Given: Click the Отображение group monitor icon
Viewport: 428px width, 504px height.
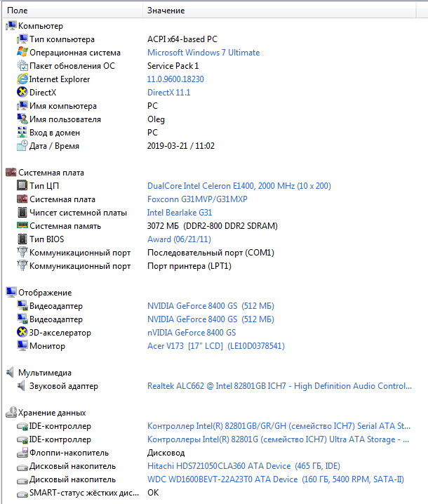Looking at the screenshot, I should (x=11, y=292).
